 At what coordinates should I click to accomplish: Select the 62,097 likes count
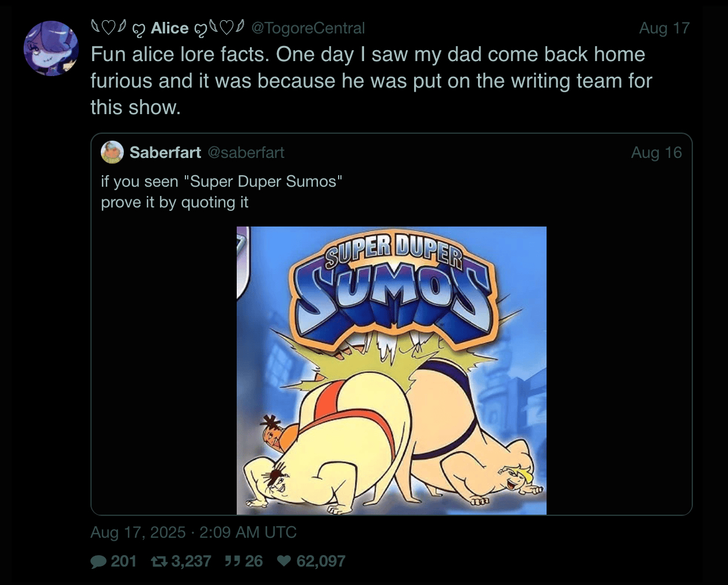click(x=321, y=561)
